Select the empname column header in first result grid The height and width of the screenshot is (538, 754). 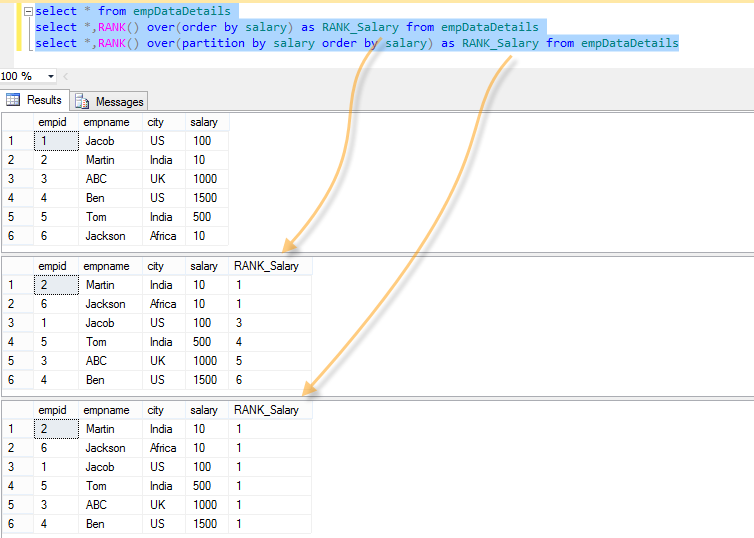(x=110, y=122)
